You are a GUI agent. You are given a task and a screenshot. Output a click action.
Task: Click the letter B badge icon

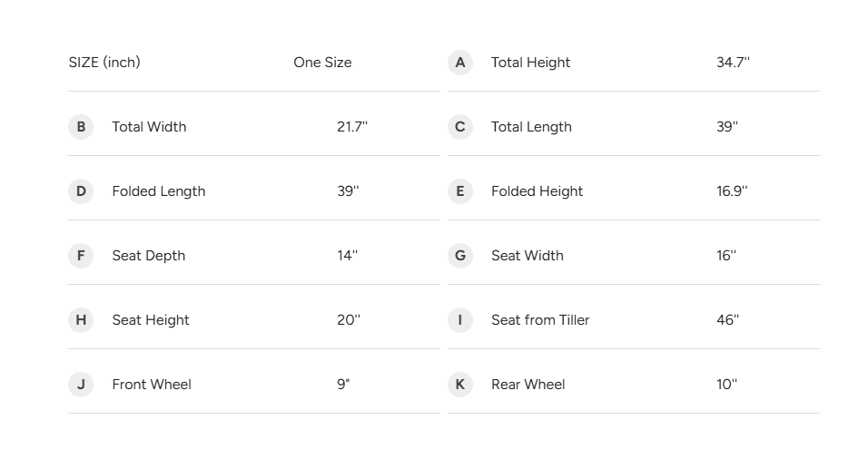[81, 127]
